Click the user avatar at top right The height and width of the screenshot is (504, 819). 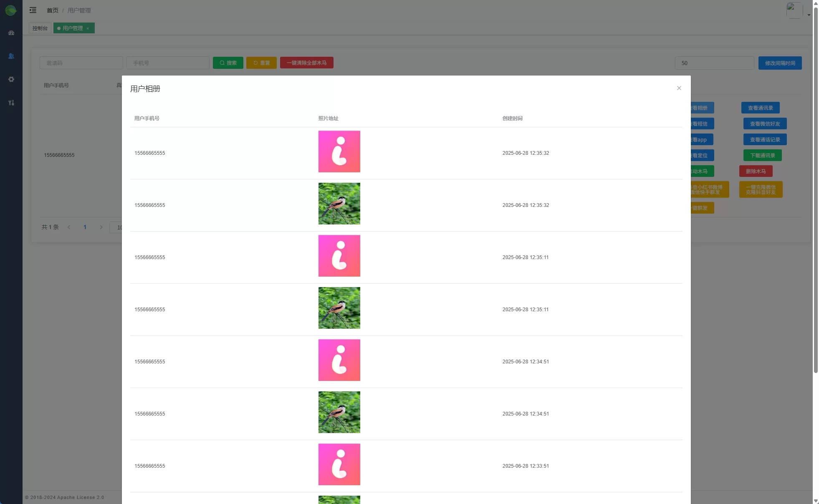tap(794, 10)
